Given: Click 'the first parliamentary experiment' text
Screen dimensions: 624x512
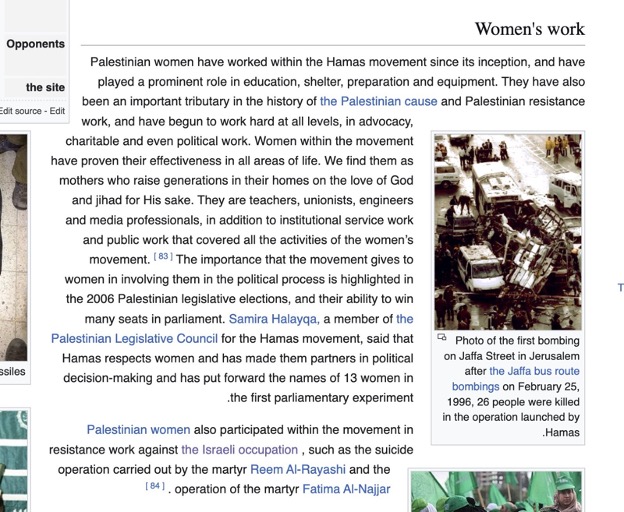Looking at the screenshot, I should coord(320,398).
